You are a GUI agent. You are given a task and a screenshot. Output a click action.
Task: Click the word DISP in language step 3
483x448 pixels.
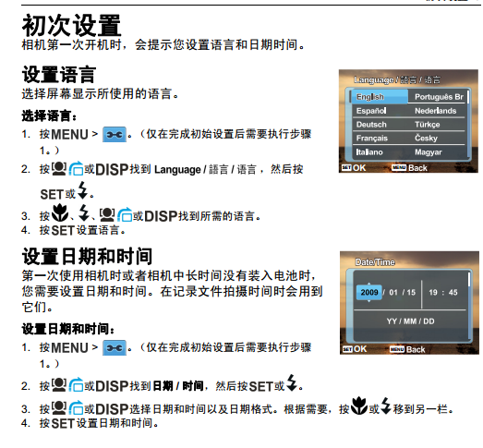(161, 216)
